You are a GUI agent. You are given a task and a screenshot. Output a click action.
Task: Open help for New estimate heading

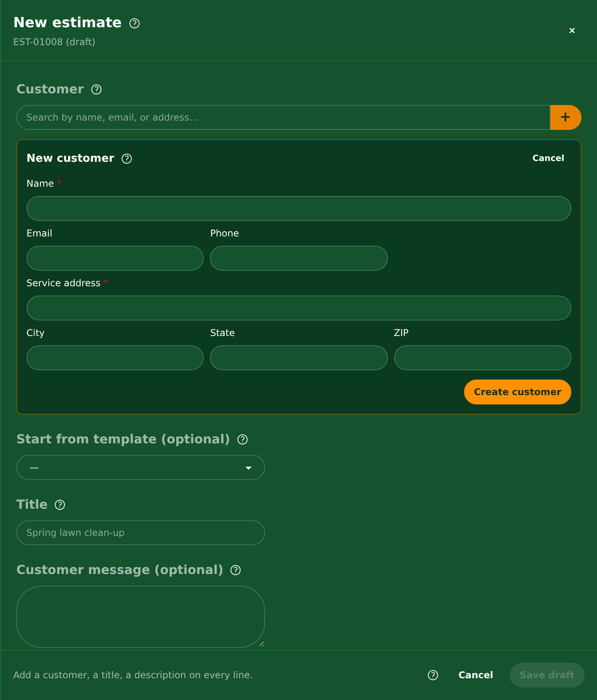click(134, 23)
